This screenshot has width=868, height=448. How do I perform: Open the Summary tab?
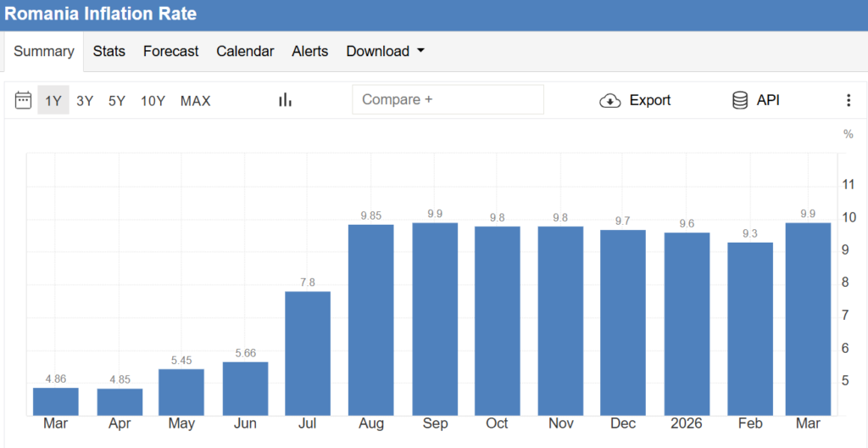click(x=44, y=51)
